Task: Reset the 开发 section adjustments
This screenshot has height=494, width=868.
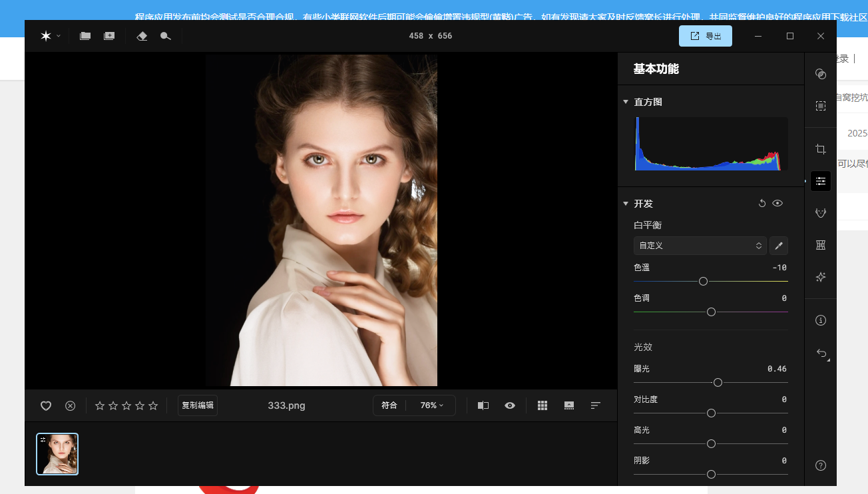Action: pos(762,204)
